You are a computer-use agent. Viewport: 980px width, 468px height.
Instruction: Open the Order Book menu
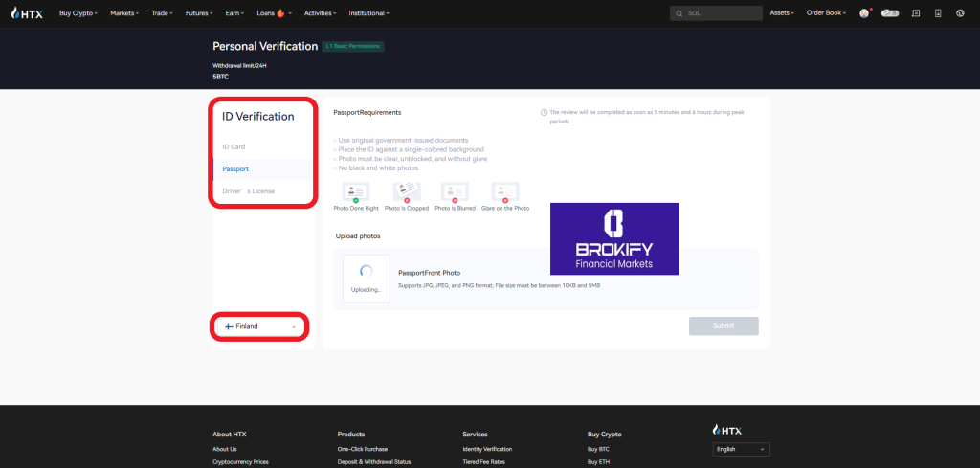coord(827,13)
